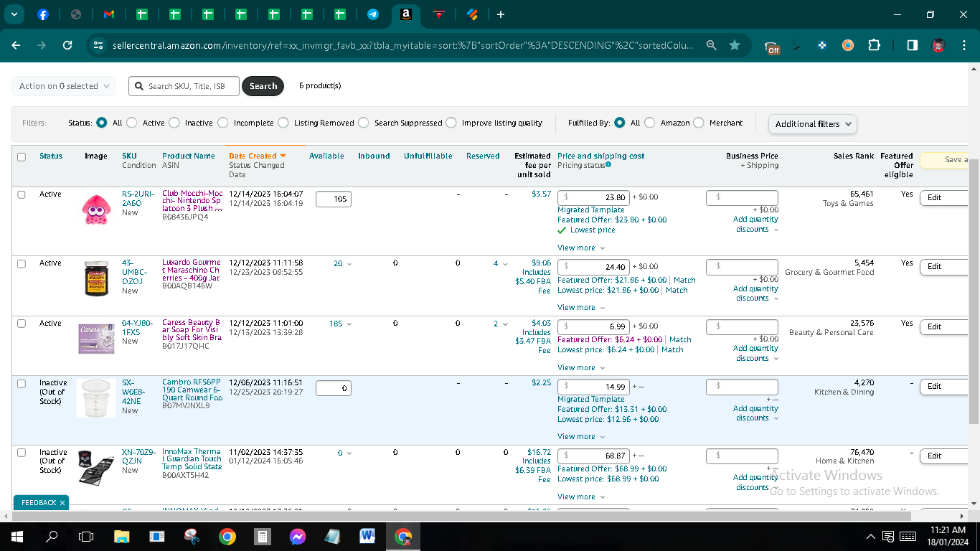The height and width of the screenshot is (551, 980).
Task: Select the Inactive status filter
Action: pyautogui.click(x=174, y=123)
